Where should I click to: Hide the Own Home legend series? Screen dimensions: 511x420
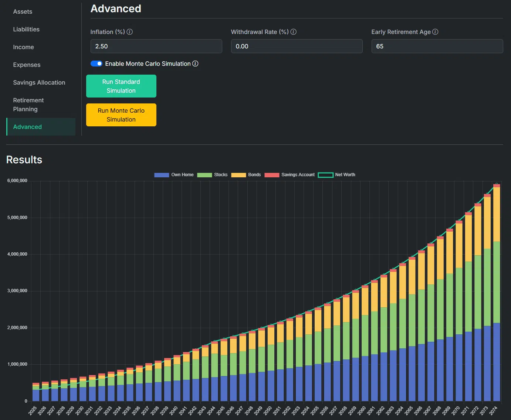174,175
